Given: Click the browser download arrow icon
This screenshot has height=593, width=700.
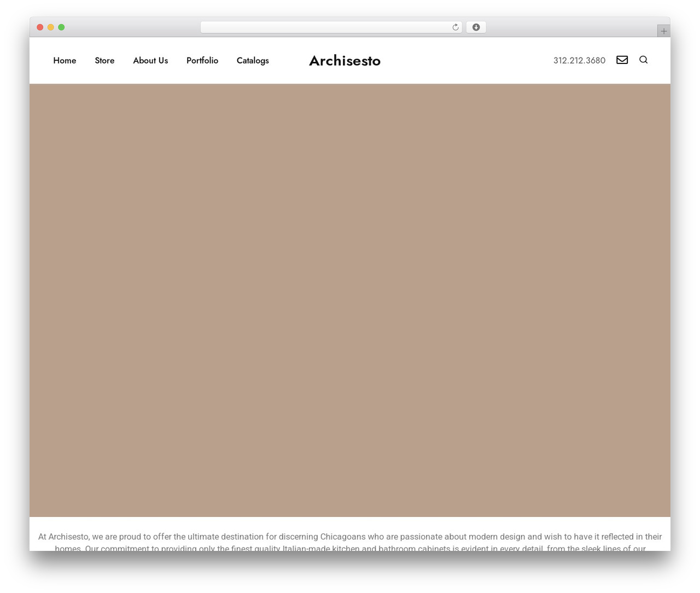Looking at the screenshot, I should point(476,27).
